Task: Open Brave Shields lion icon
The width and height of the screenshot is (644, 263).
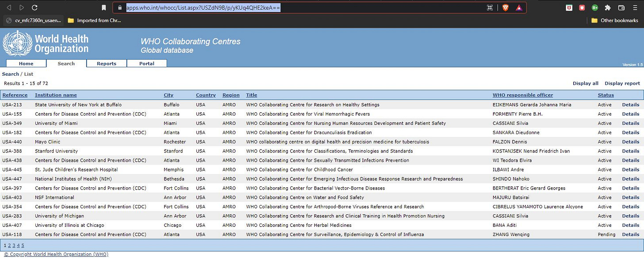Action: (x=506, y=8)
